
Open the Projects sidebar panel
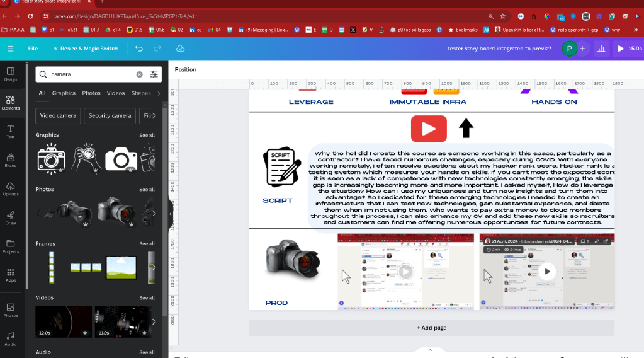[x=11, y=246]
